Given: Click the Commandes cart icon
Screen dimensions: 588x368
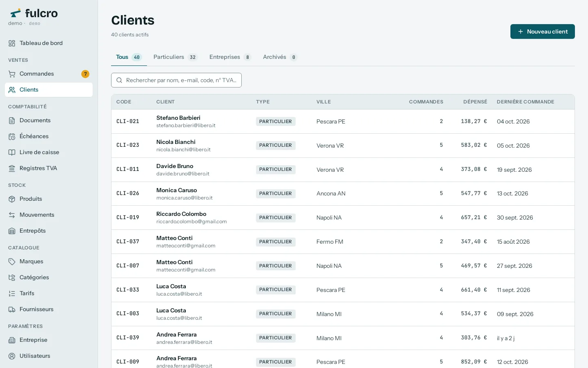Looking at the screenshot, I should tap(12, 74).
